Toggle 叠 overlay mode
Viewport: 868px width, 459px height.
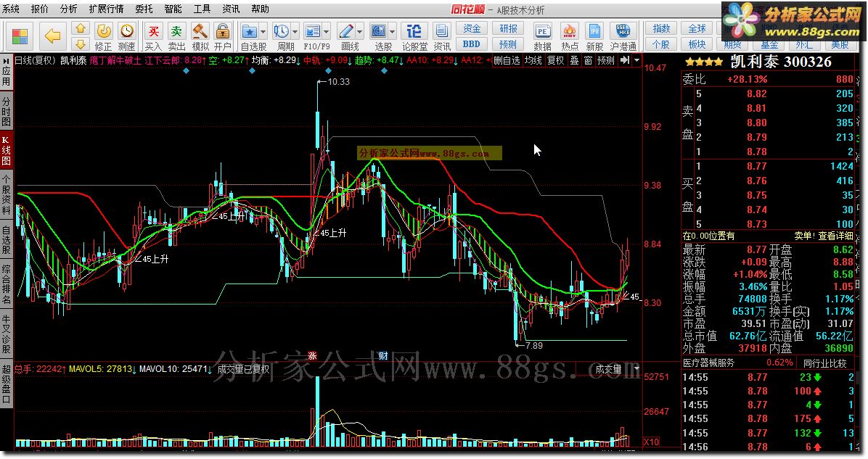click(575, 60)
